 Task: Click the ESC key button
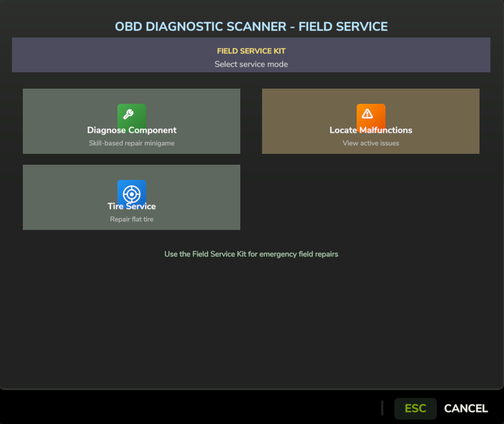(415, 409)
